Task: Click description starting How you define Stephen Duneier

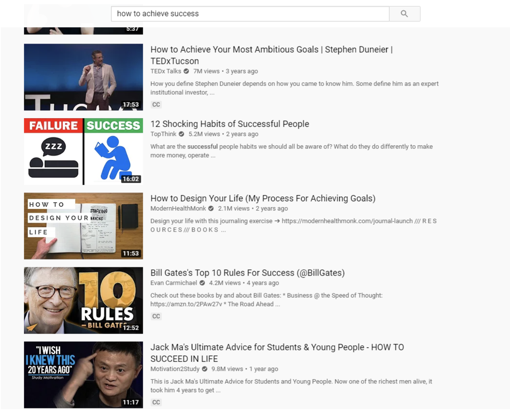Action: [294, 88]
